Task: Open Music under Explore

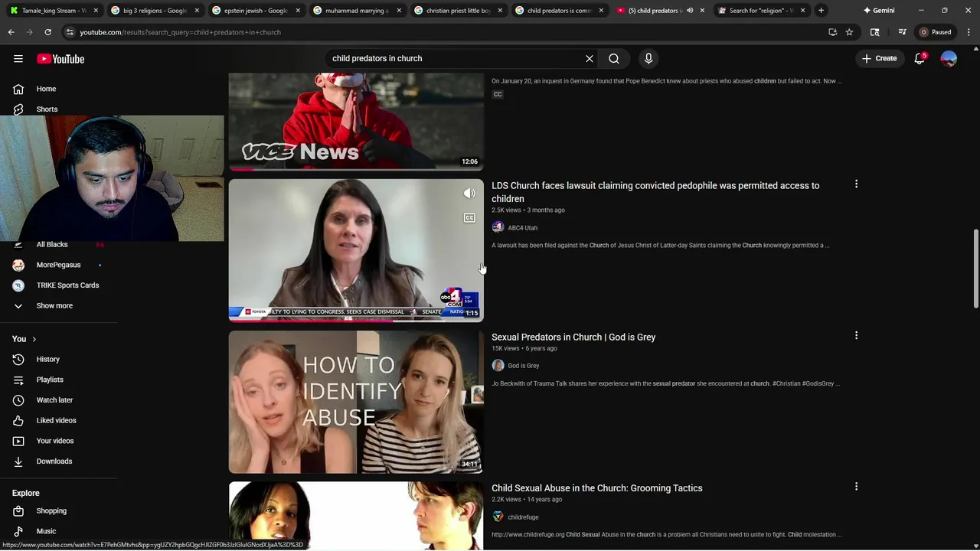Action: pyautogui.click(x=46, y=531)
